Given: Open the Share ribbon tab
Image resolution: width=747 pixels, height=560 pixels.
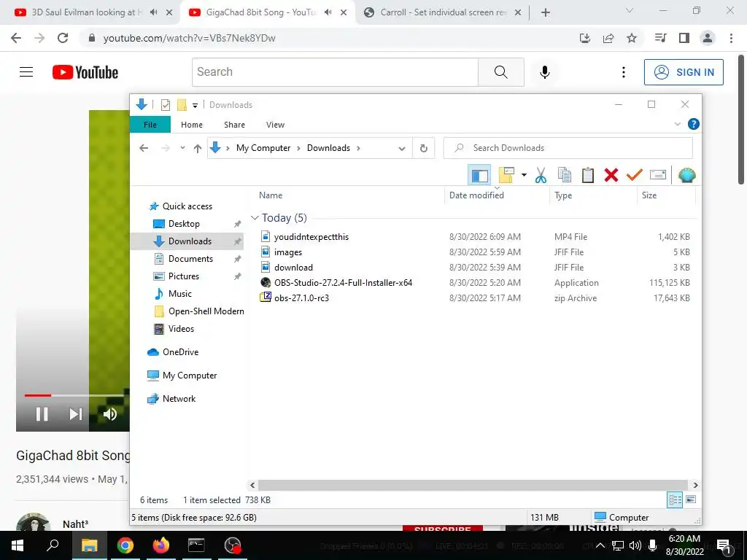Looking at the screenshot, I should (x=234, y=125).
